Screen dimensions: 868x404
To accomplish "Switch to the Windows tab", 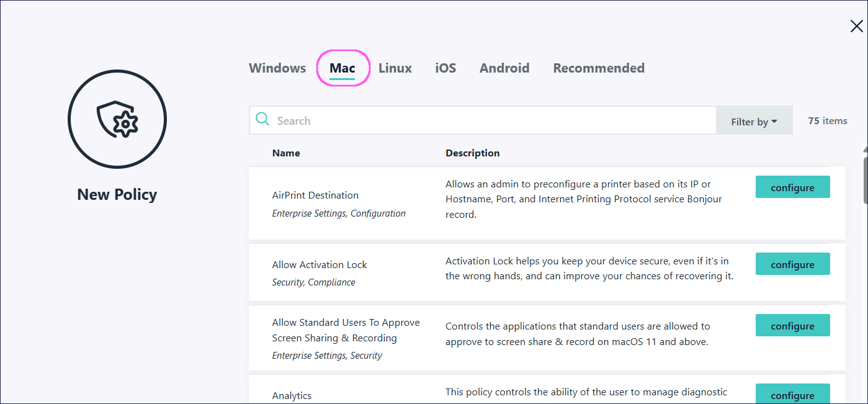I will point(277,68).
